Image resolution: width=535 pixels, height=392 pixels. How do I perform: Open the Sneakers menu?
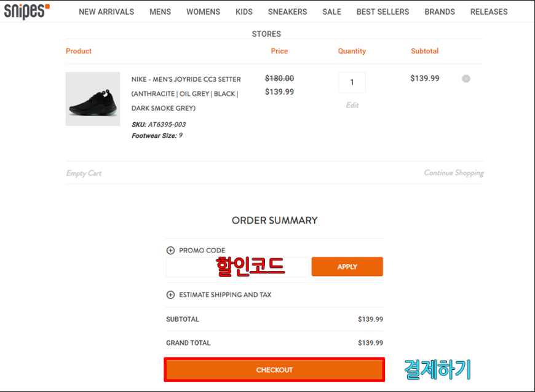(287, 12)
